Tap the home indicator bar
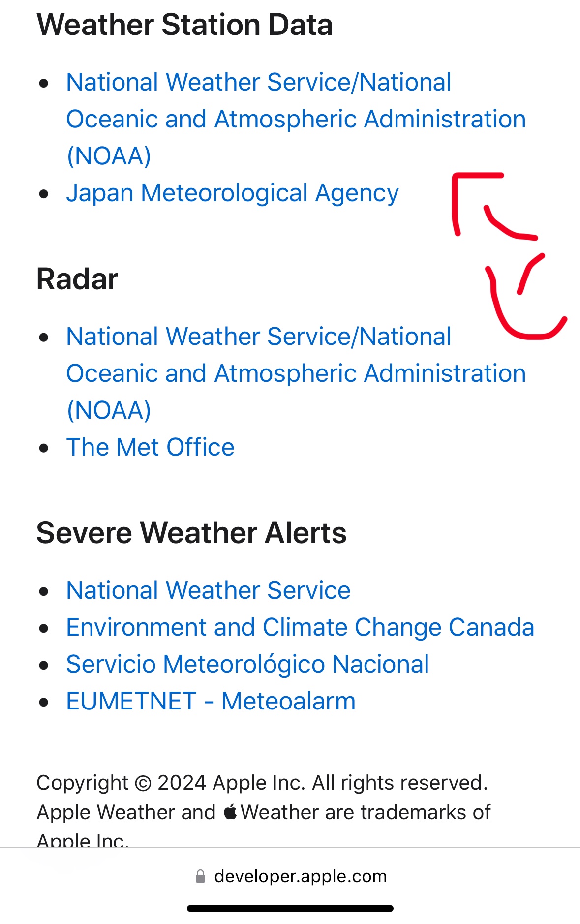The height and width of the screenshot is (924, 580). tap(290, 908)
